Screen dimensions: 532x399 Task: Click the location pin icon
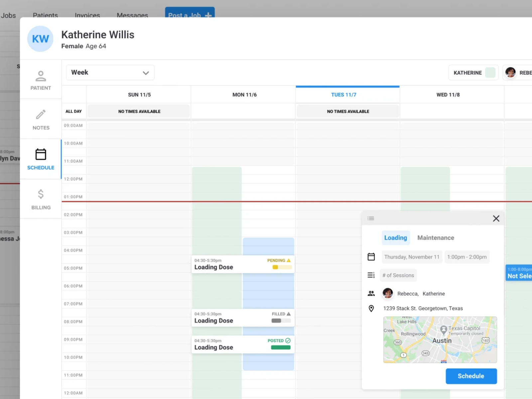371,309
